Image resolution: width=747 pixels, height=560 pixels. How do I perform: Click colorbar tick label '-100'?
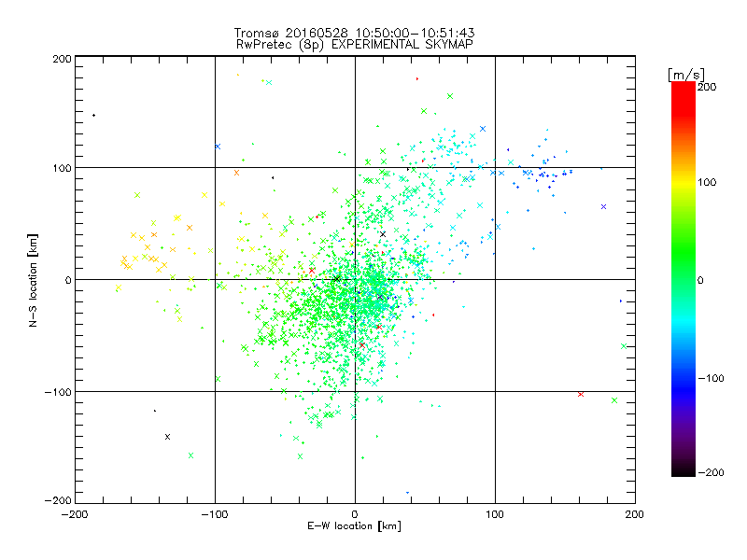tap(711, 379)
